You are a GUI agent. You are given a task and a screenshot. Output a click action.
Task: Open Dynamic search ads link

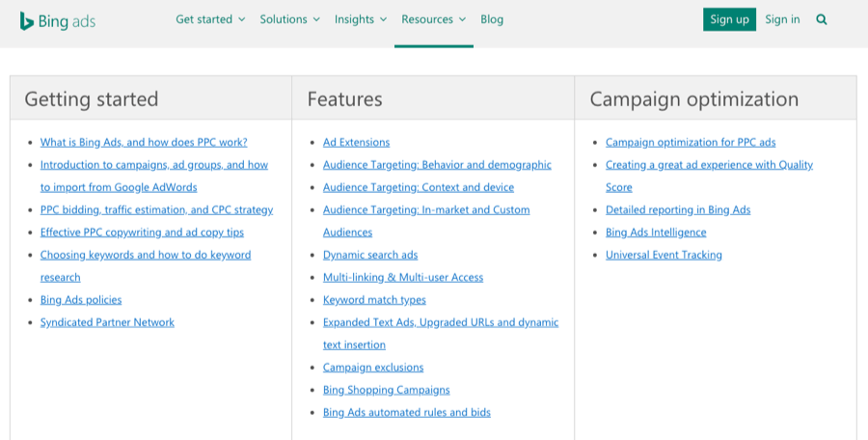pyautogui.click(x=369, y=255)
